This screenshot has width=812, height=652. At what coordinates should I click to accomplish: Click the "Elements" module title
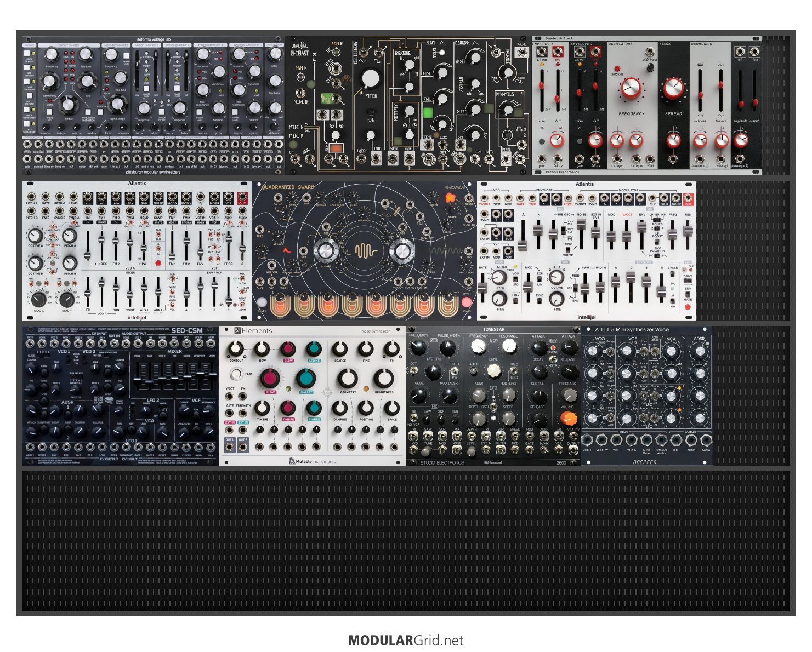coord(257,330)
